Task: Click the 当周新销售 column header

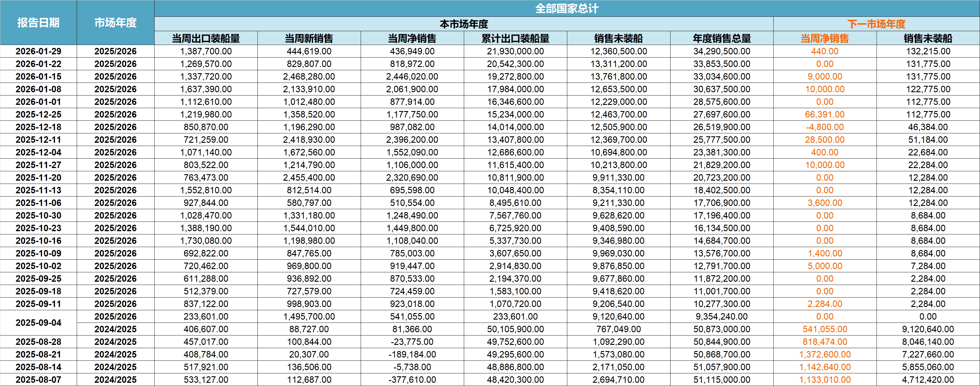Action: click(x=309, y=38)
